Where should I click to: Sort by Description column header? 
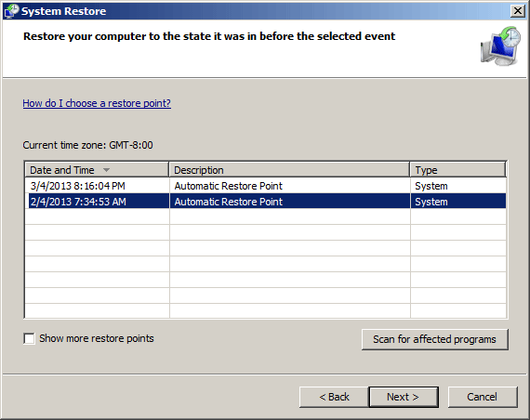(289, 170)
